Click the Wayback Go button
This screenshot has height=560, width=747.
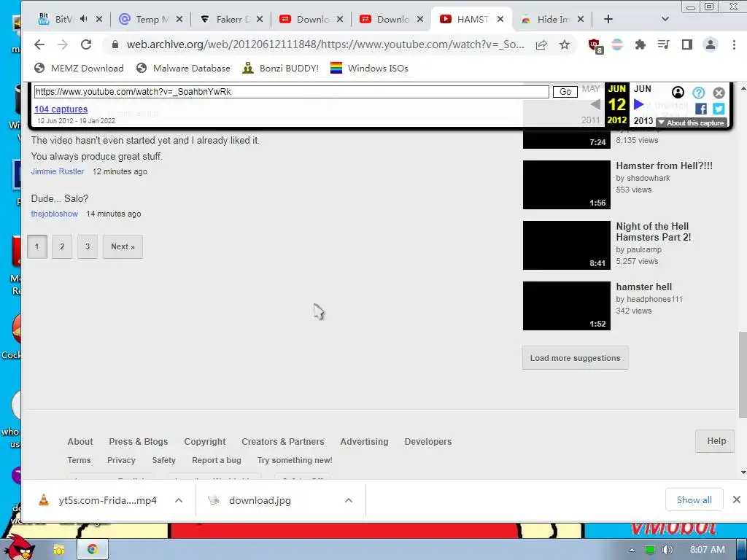coord(565,92)
